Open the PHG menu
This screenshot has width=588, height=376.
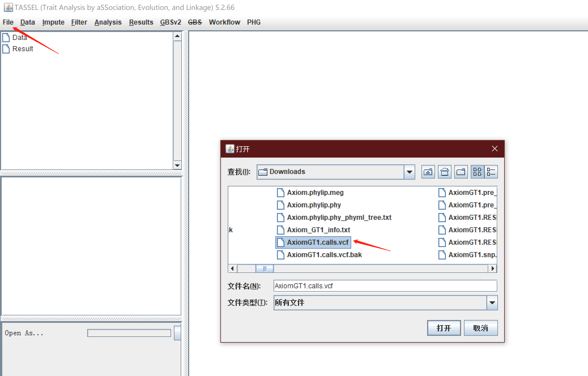click(253, 22)
